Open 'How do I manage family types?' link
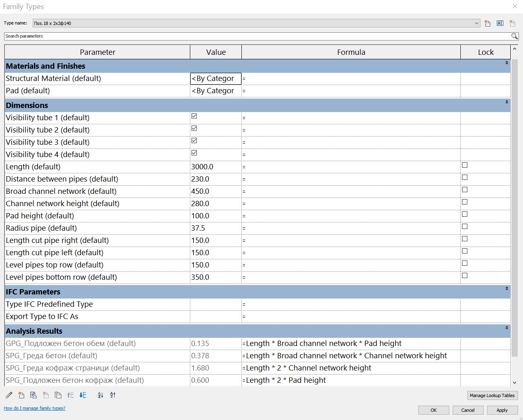Screen dimensions: 523x420 (x=35, y=408)
